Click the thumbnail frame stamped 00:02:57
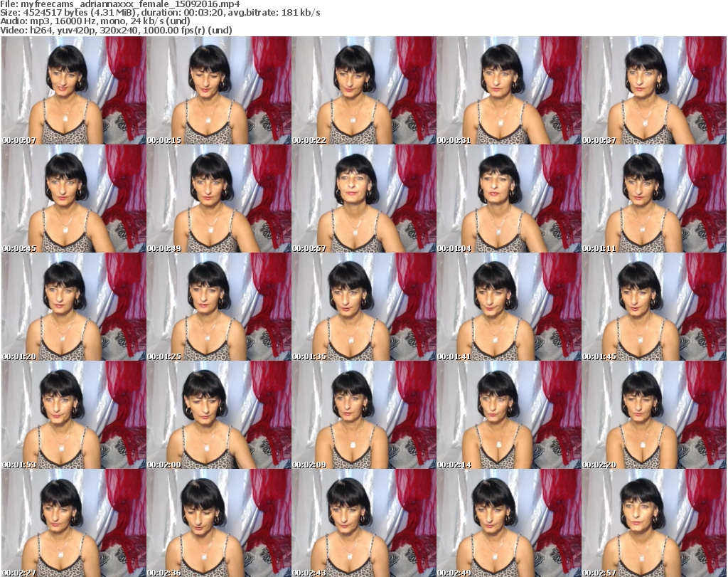This screenshot has height=577, width=728. coord(654,523)
